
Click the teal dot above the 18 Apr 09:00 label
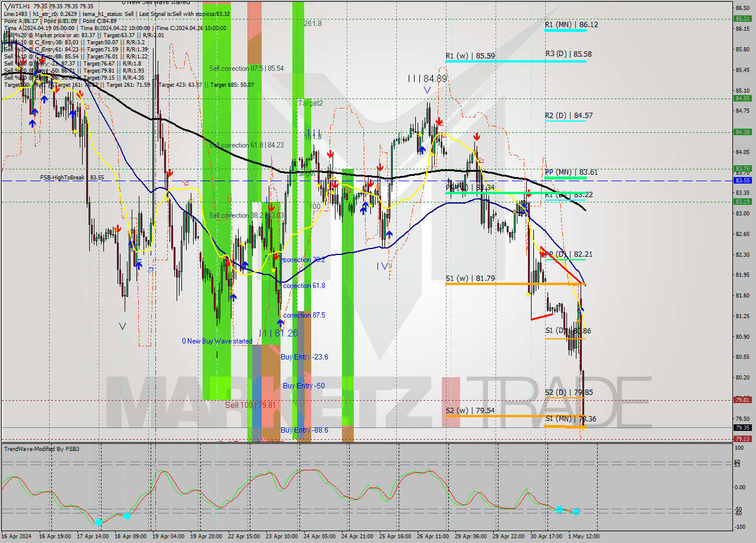[127, 516]
